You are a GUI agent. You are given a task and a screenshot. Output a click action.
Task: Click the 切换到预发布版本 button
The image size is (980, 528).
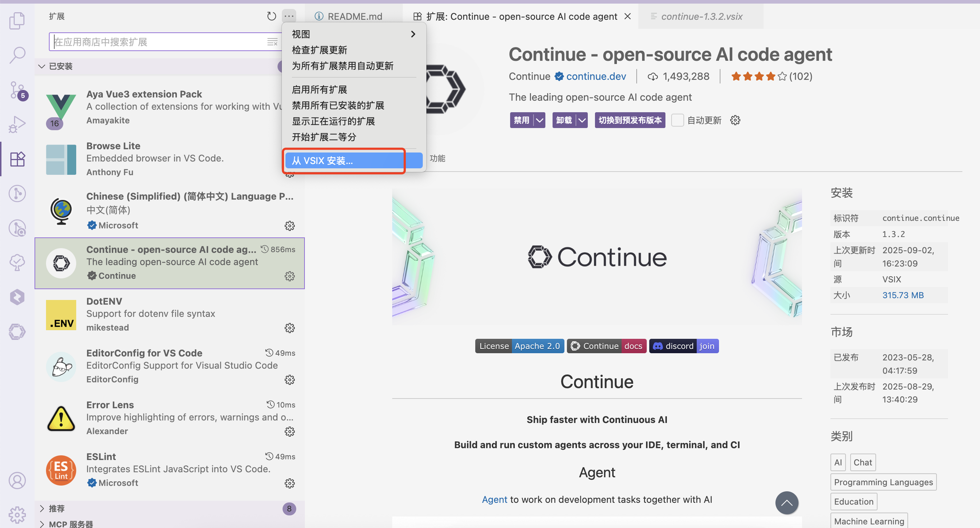pos(629,120)
